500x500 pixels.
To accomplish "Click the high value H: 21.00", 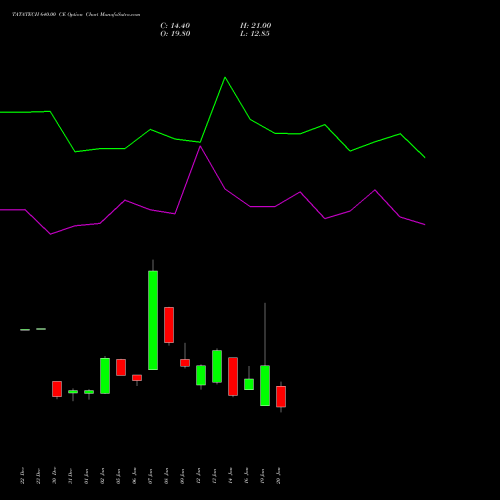I will coord(255,26).
